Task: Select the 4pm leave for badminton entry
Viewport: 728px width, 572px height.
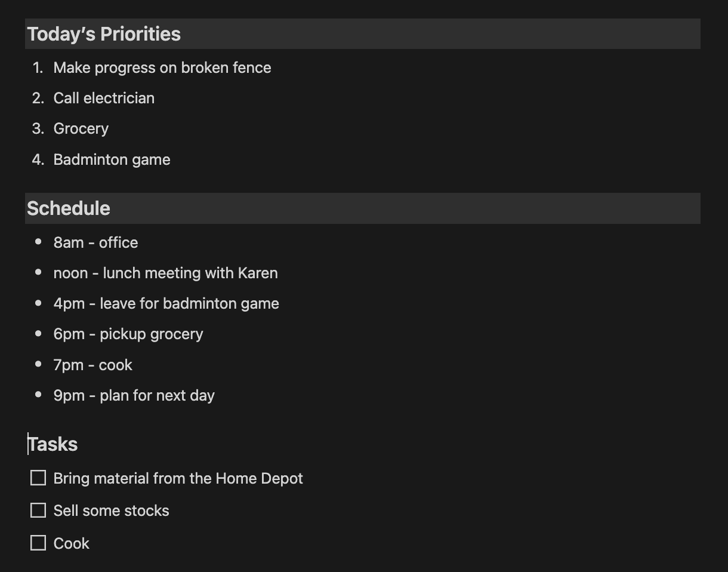Action: (166, 303)
